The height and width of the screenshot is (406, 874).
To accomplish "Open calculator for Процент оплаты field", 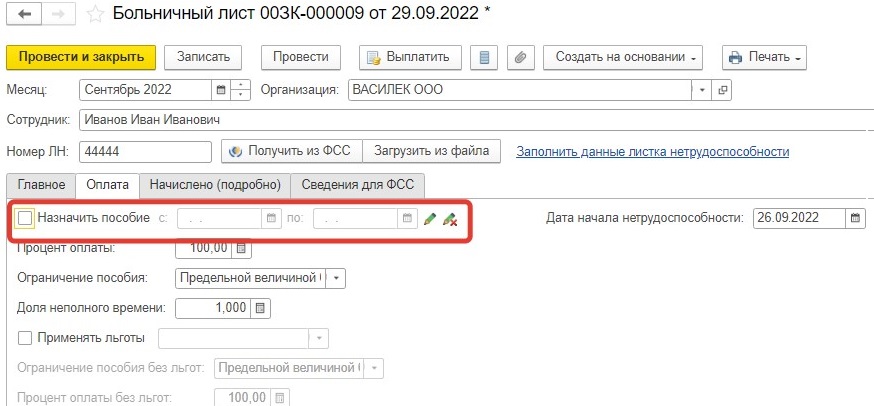I will (241, 248).
